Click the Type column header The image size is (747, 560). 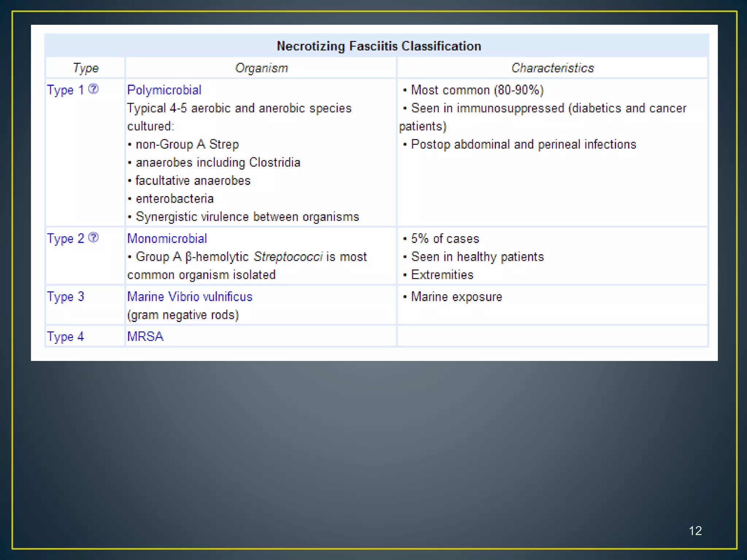pos(86,68)
